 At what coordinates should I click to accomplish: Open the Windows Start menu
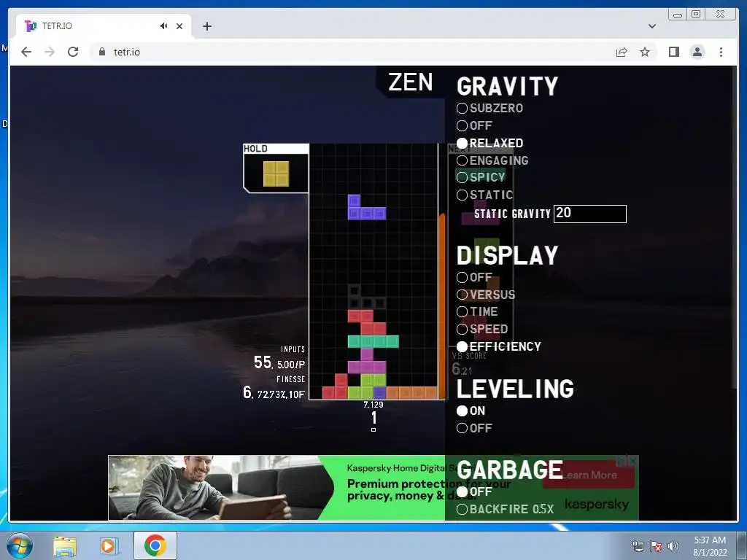pos(20,545)
